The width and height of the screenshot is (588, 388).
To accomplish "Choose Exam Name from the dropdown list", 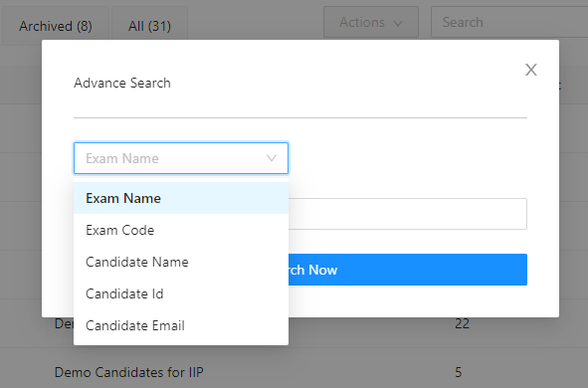I will click(181, 198).
